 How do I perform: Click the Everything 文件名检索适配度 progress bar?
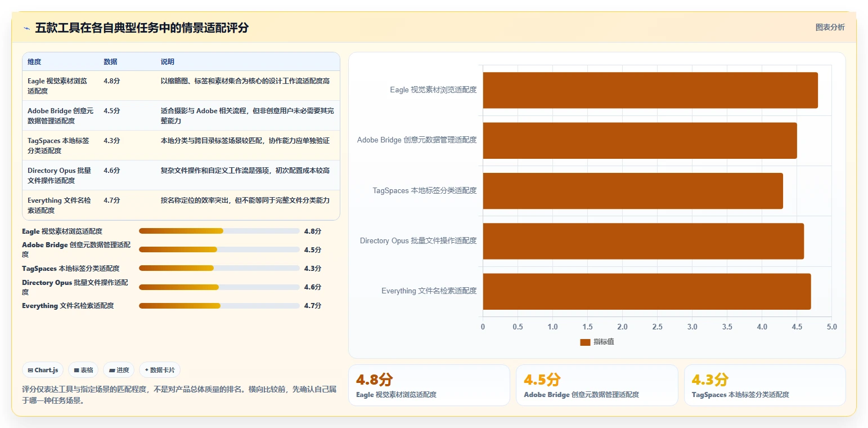point(219,306)
